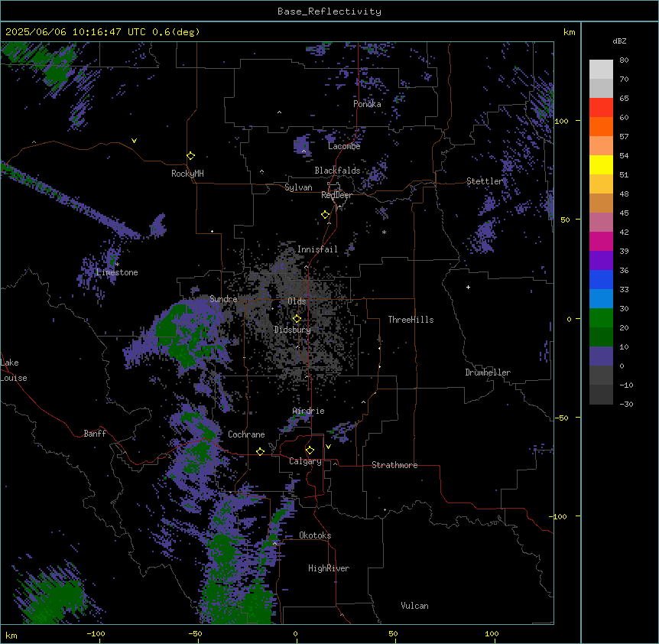Click the Lacombe town label

(x=344, y=146)
